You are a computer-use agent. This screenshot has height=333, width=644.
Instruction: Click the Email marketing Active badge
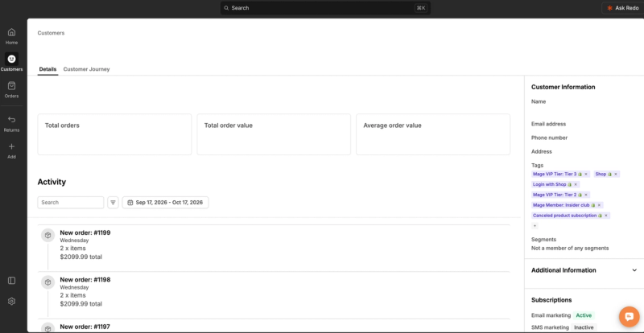tap(584, 315)
